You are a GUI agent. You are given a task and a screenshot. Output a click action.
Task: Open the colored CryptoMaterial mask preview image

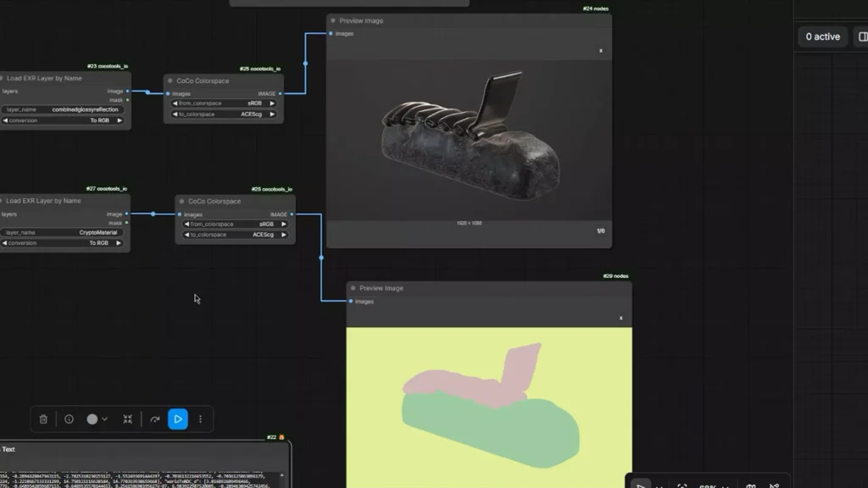[489, 408]
